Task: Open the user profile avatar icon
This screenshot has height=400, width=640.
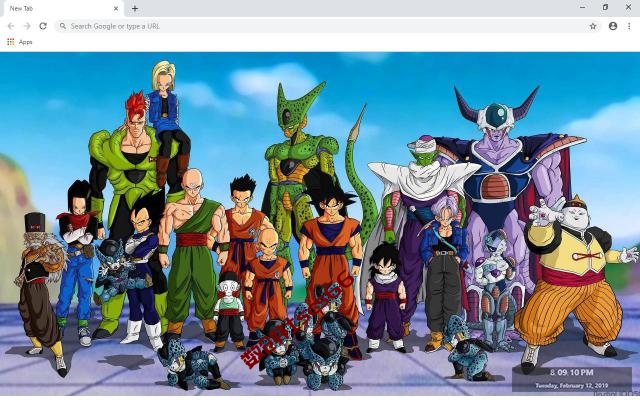Action: tap(613, 26)
